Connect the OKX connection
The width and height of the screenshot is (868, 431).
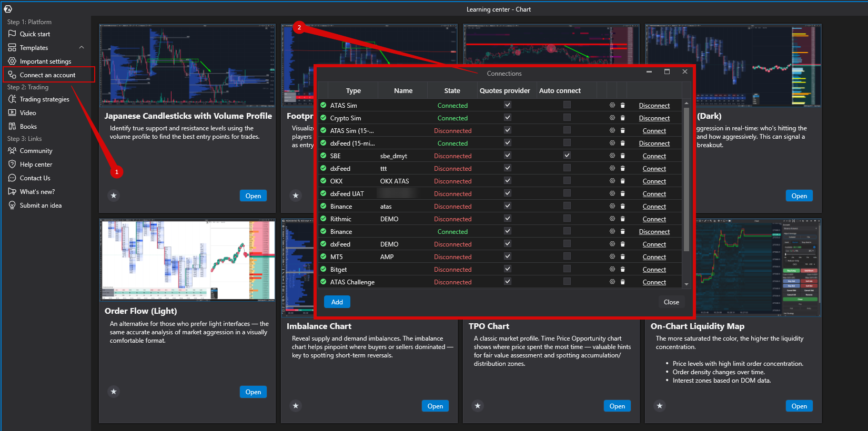tap(654, 181)
